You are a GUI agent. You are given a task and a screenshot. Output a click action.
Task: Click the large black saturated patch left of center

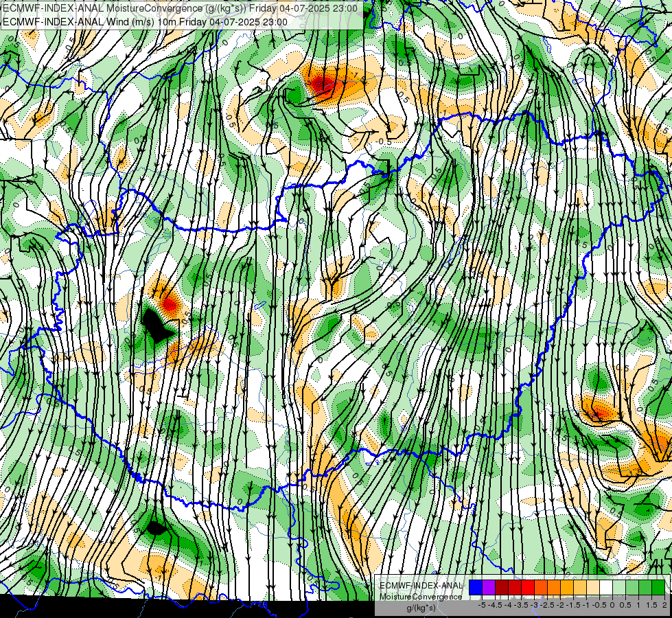click(x=156, y=326)
